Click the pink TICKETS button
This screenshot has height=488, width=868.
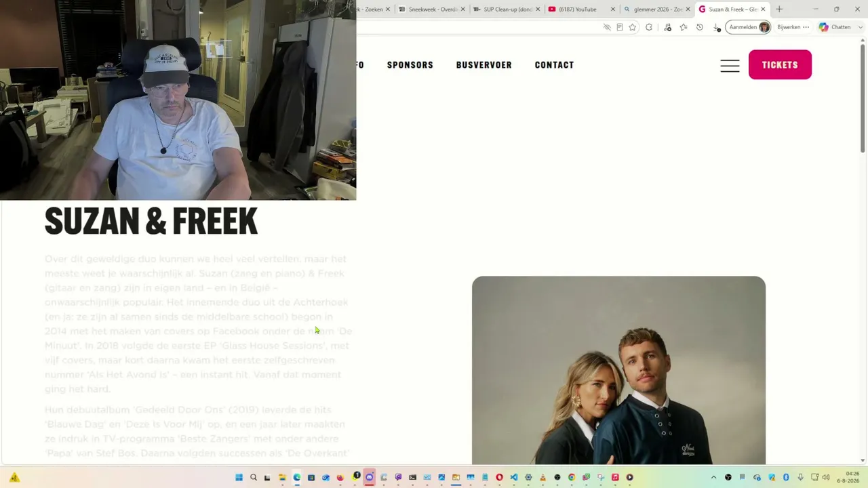(780, 65)
